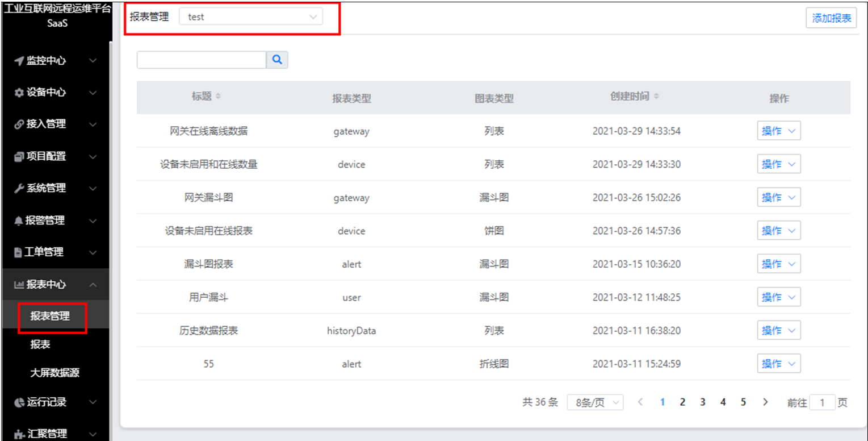Viewport: 868px width, 441px height.
Task: Go to page 5
Action: click(743, 402)
